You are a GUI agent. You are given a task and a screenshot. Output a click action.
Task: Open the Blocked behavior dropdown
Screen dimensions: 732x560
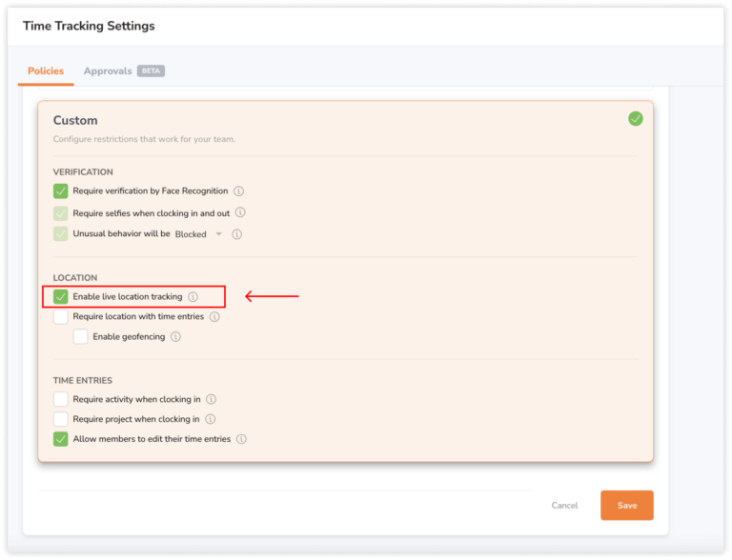198,233
